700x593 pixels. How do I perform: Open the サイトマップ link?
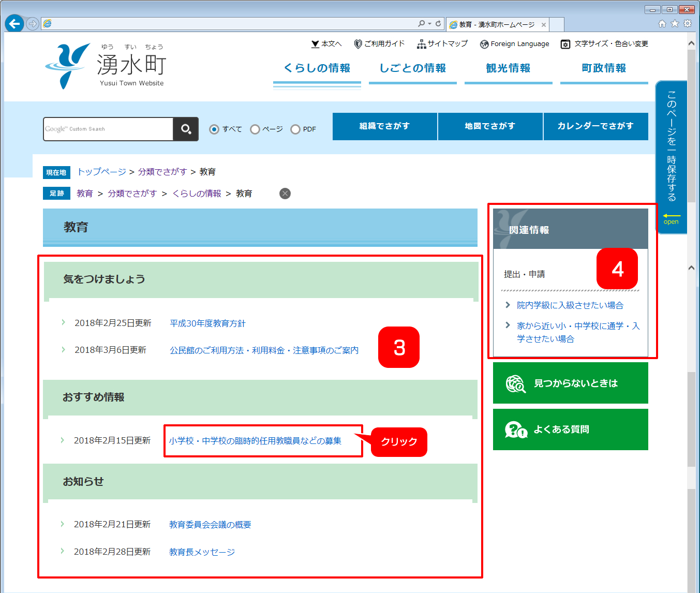(442, 44)
